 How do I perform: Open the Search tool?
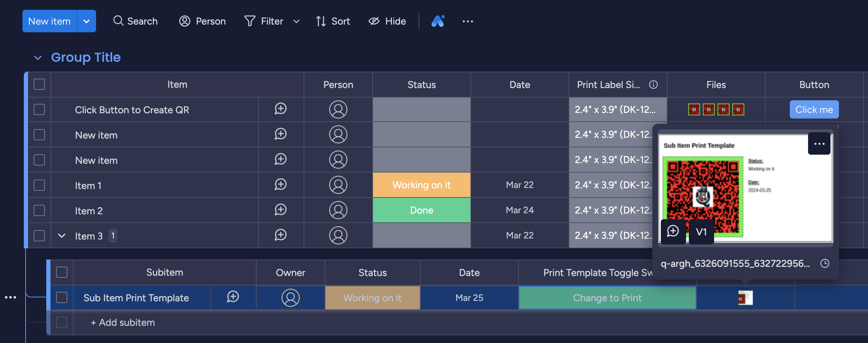pyautogui.click(x=135, y=21)
